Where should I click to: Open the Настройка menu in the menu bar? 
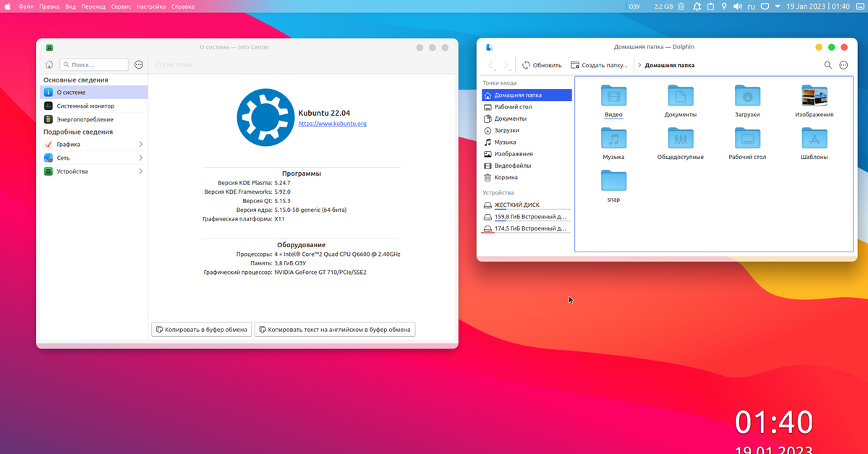click(x=150, y=7)
